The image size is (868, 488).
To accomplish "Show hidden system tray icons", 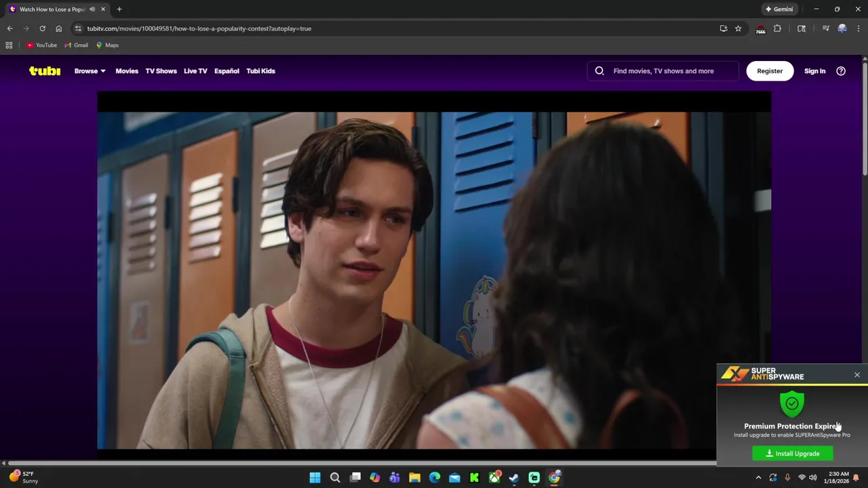I will point(759,478).
